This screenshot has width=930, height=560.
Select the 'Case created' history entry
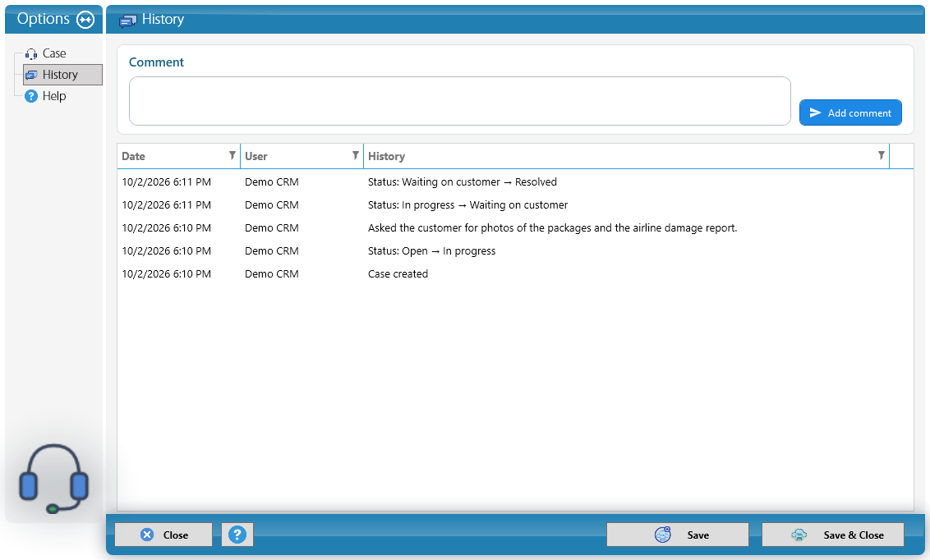click(x=515, y=274)
